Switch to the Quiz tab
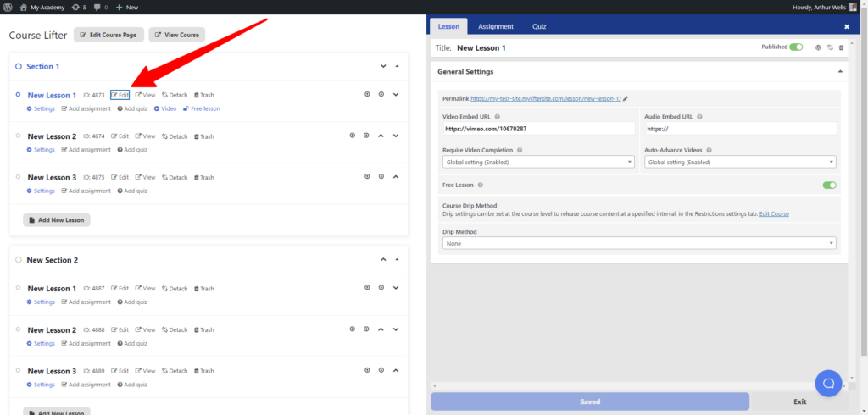This screenshot has width=868, height=415. tap(539, 26)
